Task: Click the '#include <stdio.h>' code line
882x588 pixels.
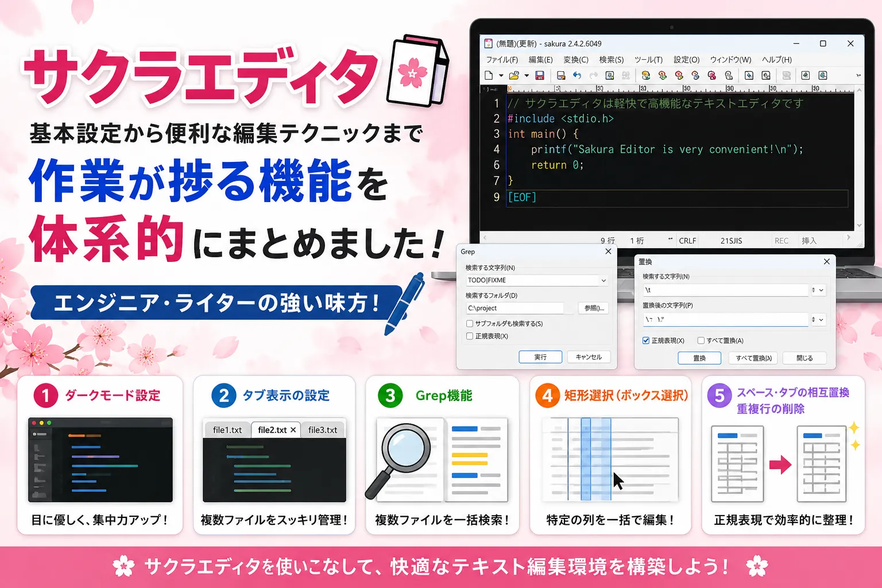Action: 561,119
